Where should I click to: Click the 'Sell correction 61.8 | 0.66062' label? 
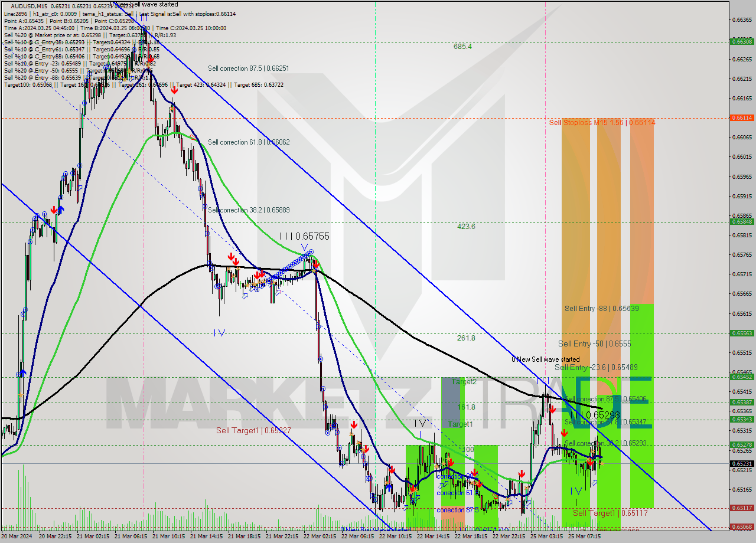coord(249,142)
